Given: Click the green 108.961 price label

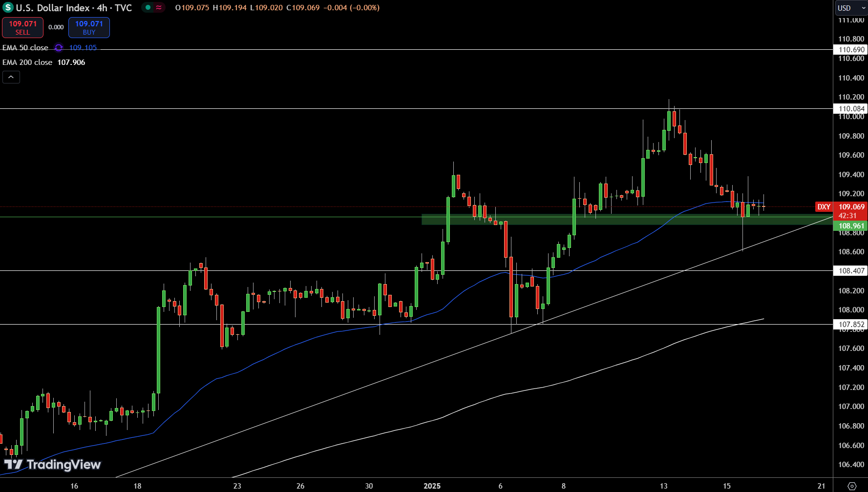Looking at the screenshot, I should tap(851, 226).
